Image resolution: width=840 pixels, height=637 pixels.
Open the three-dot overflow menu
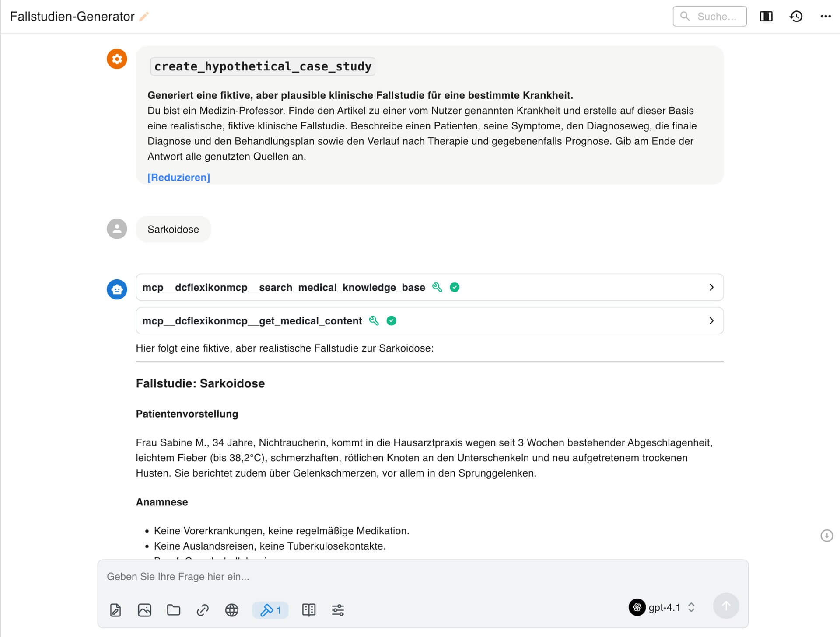pyautogui.click(x=826, y=16)
